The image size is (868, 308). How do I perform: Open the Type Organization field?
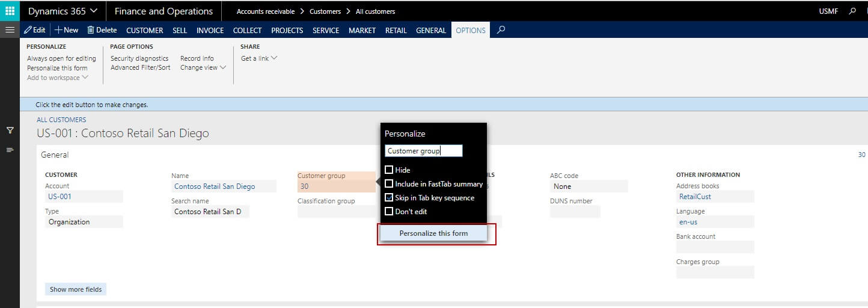click(84, 222)
